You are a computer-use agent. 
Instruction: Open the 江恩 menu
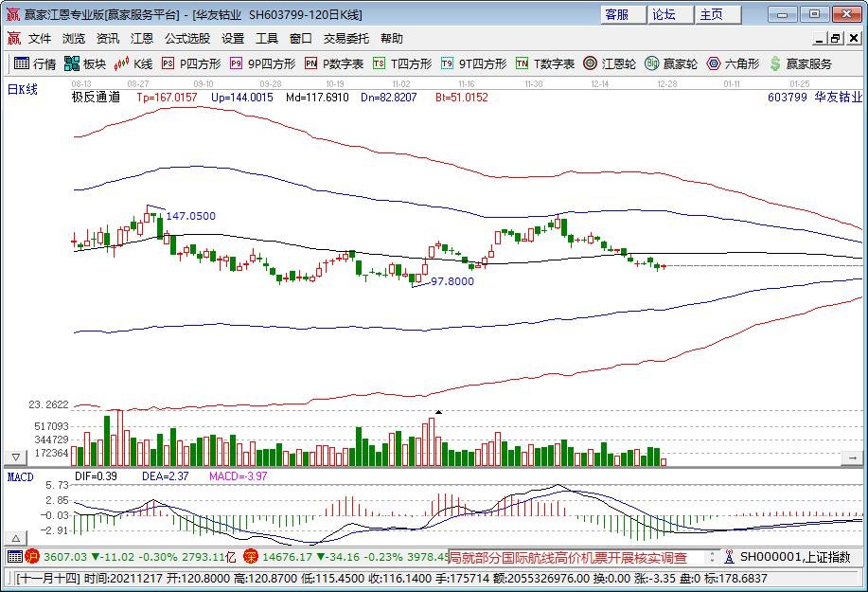[142, 38]
